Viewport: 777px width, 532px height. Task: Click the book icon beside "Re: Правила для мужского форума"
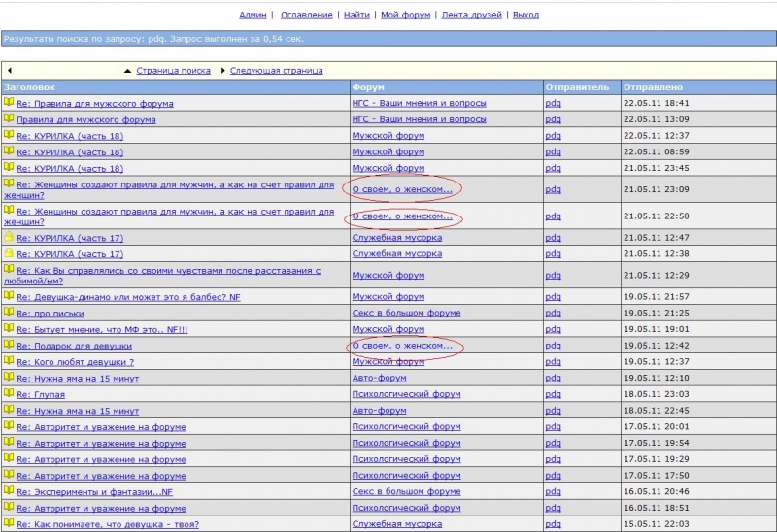(9, 103)
